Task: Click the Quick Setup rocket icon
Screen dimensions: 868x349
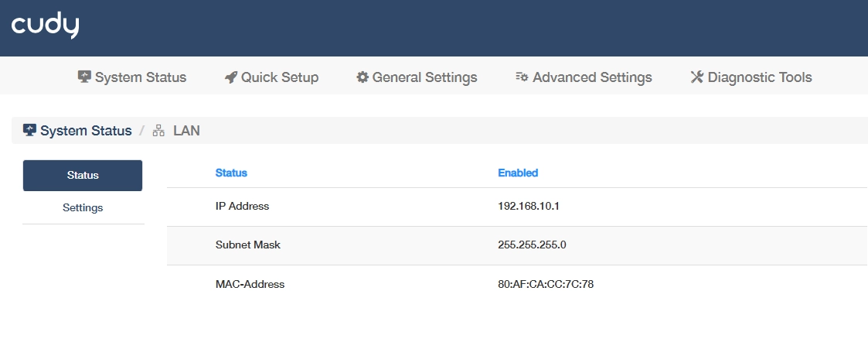Action: point(231,77)
